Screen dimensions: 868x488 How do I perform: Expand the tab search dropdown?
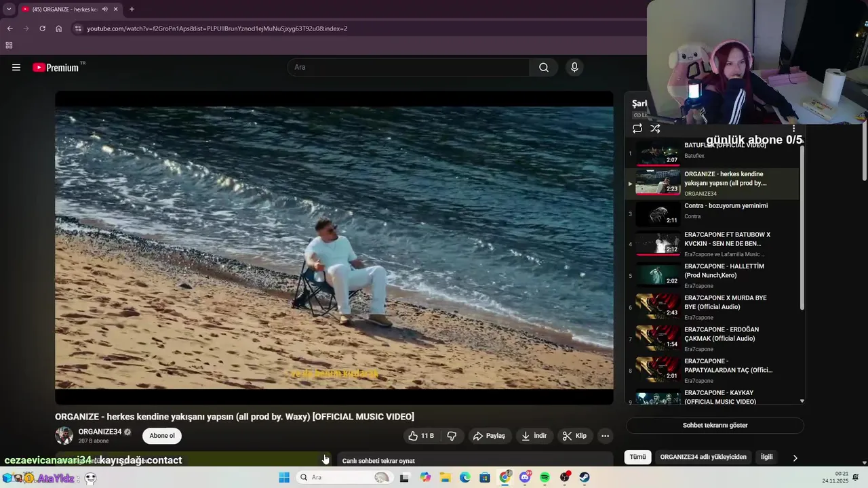pyautogui.click(x=8, y=9)
